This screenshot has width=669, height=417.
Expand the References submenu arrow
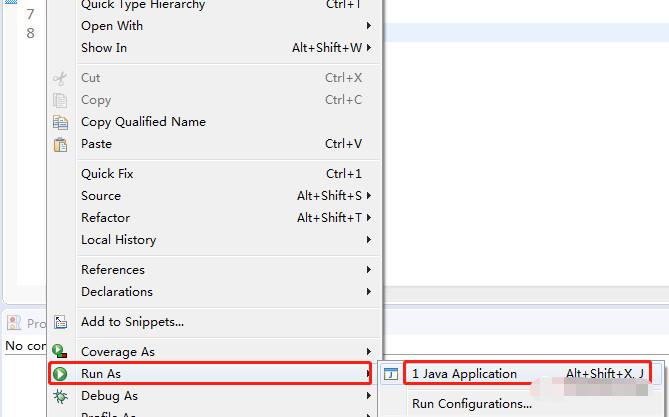click(x=369, y=269)
